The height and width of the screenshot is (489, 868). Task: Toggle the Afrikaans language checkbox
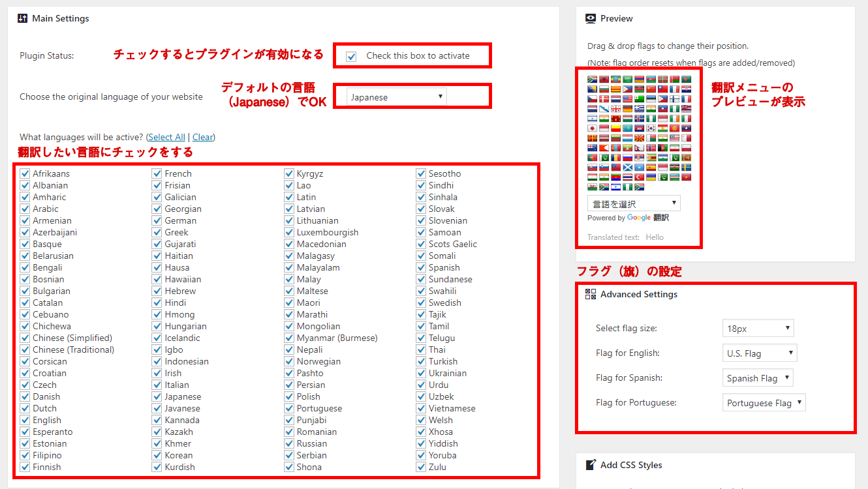[x=25, y=174]
